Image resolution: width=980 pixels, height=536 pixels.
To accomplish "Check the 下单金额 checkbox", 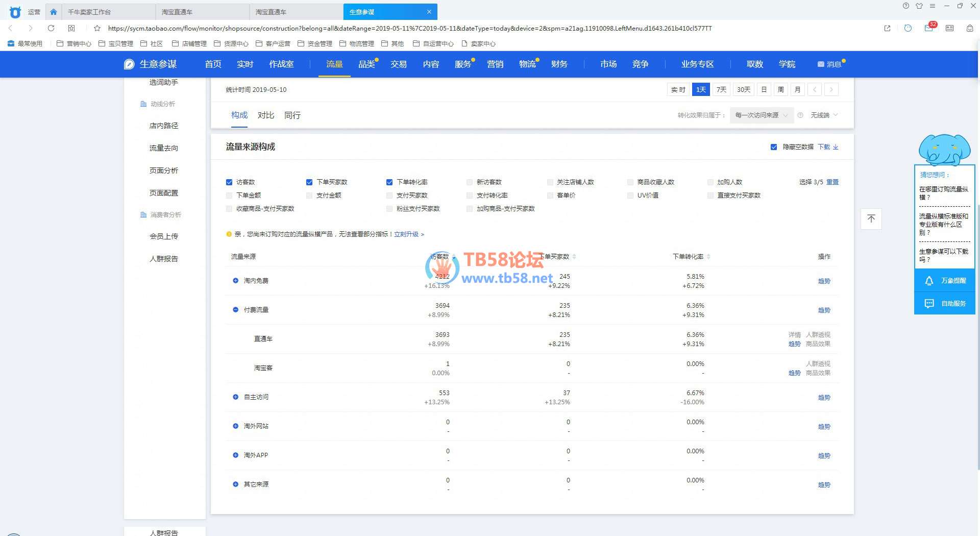I will (229, 196).
